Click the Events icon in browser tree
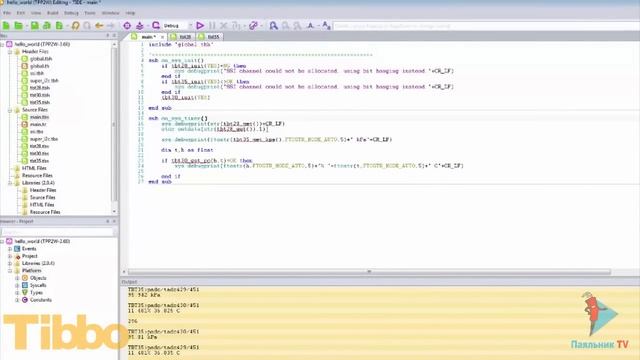Screen dimensions: 640x360 (x=18, y=249)
